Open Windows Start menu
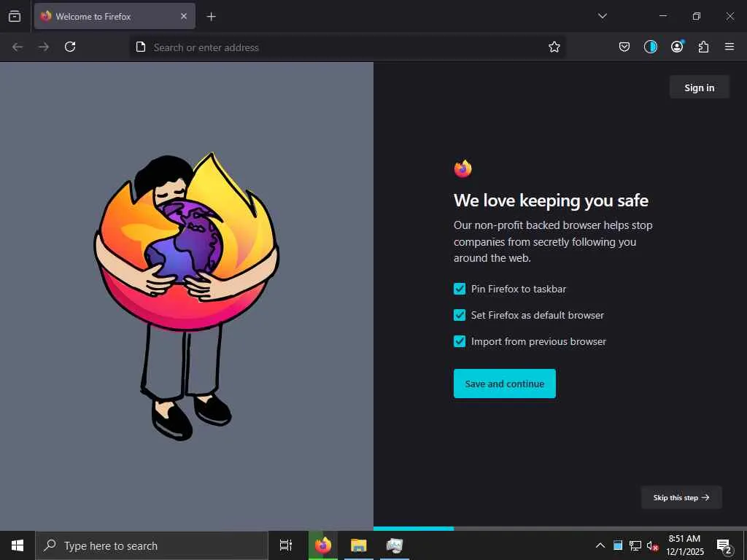The height and width of the screenshot is (560, 747). pyautogui.click(x=18, y=545)
